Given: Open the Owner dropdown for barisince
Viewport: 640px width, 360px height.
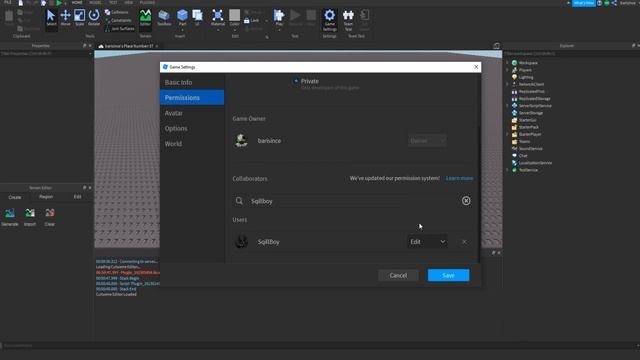Looking at the screenshot, I should [x=427, y=140].
